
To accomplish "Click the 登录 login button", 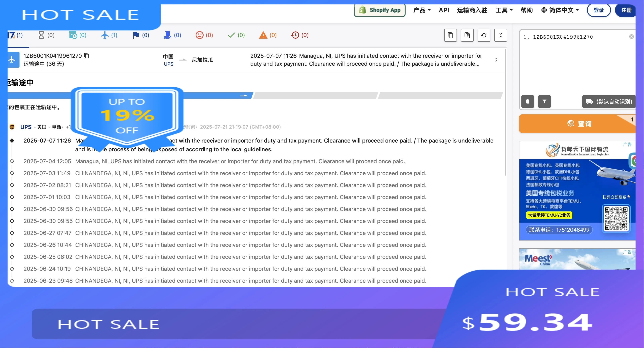I will 598,10.
